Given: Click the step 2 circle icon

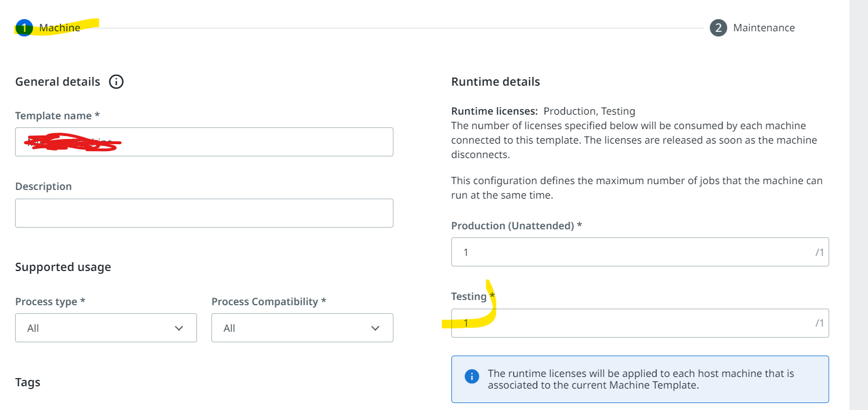Looking at the screenshot, I should [x=718, y=28].
